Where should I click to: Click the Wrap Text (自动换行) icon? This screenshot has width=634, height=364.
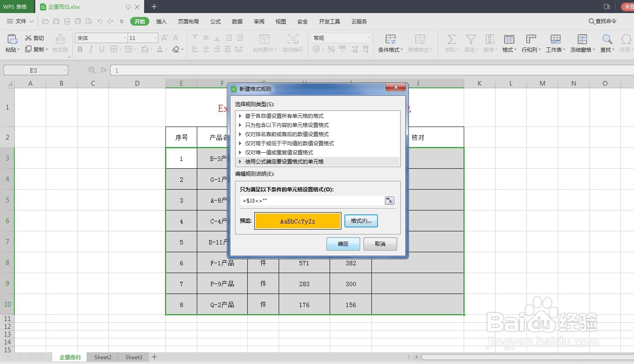coord(293,39)
